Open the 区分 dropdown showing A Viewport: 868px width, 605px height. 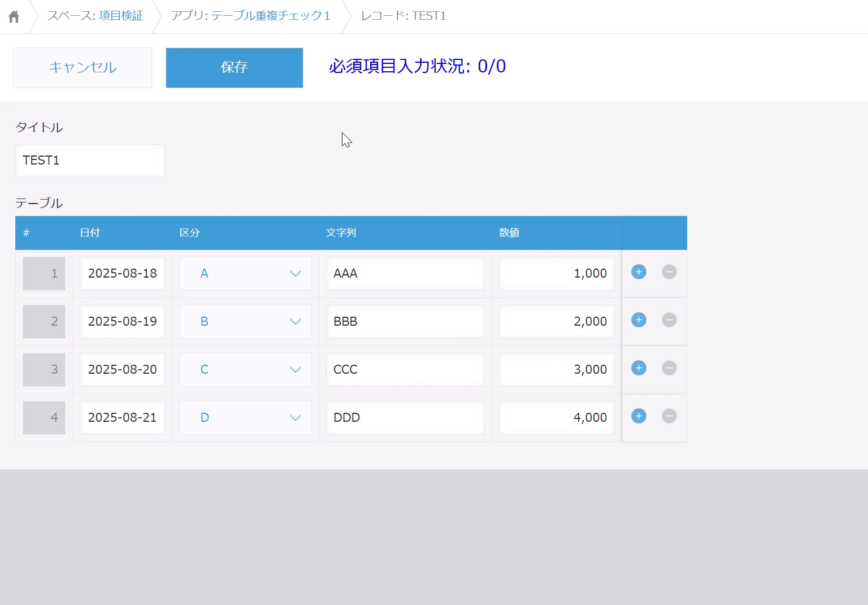tap(246, 274)
